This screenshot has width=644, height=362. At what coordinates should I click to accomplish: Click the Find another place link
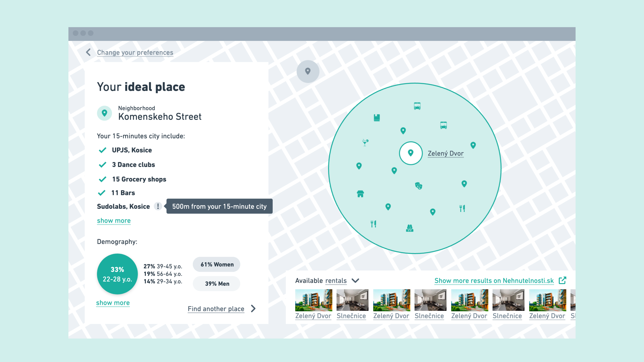tap(216, 309)
